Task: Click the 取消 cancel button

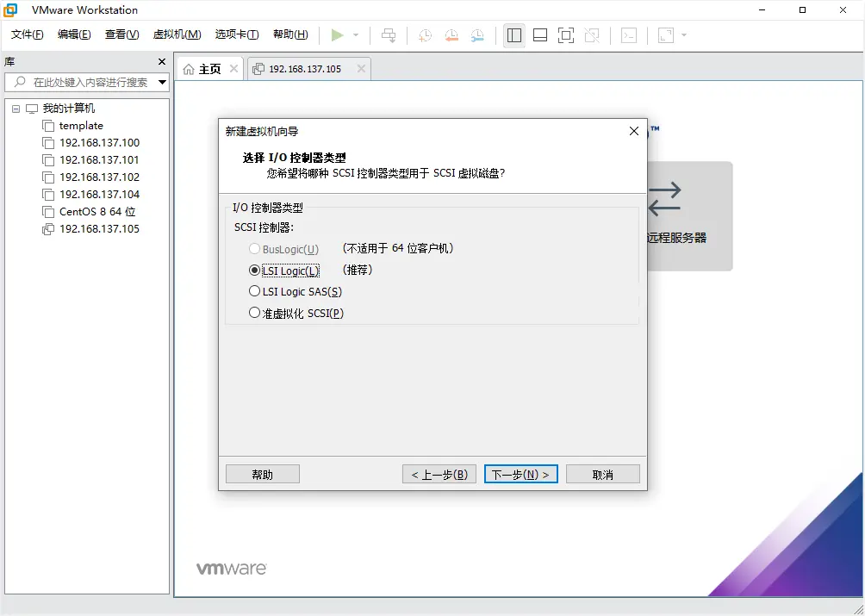Action: [x=603, y=474]
